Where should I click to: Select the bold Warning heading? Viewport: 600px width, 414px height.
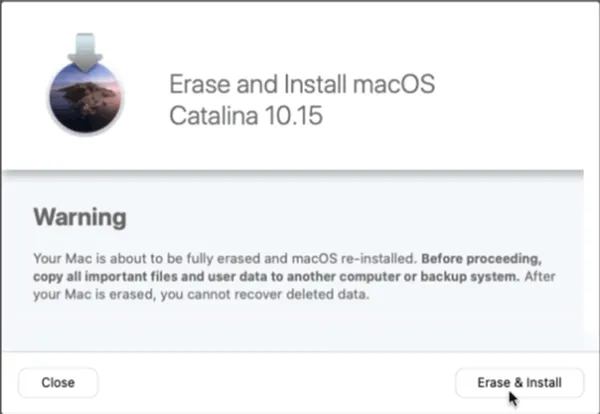80,217
